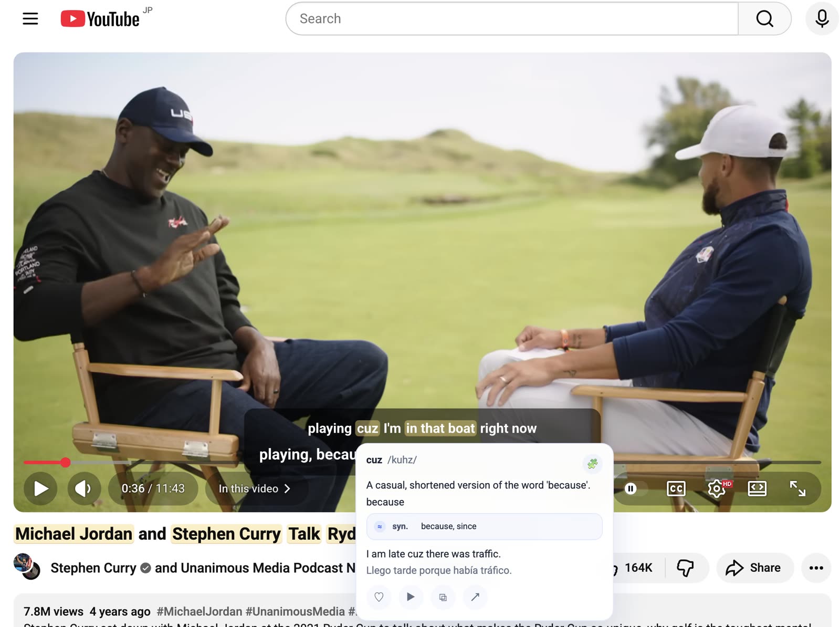Click the highlighted subtitle word 'cuz'
The width and height of the screenshot is (840, 627).
point(367,429)
